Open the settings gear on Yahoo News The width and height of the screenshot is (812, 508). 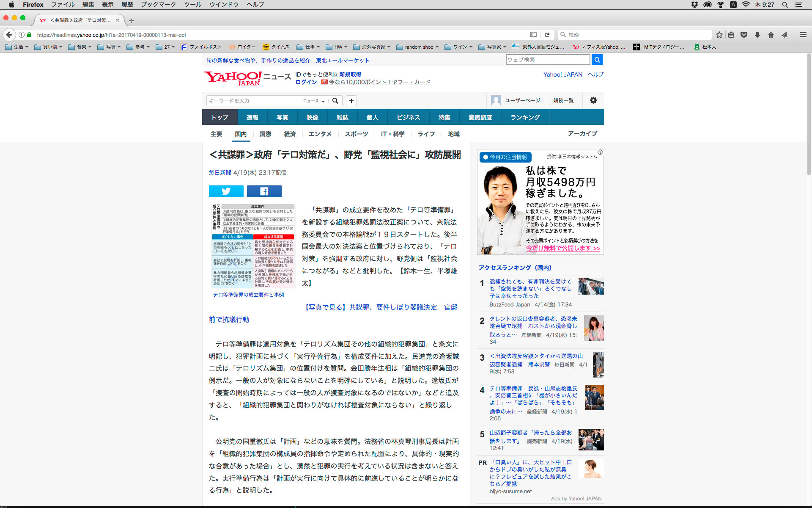[x=593, y=100]
